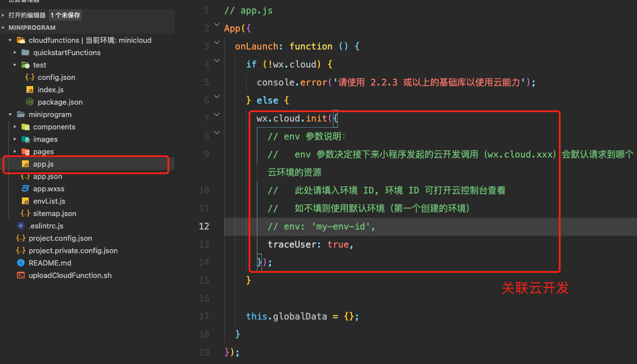Fold the else block at line 6
Screen dimensions: 637x364
217,97
